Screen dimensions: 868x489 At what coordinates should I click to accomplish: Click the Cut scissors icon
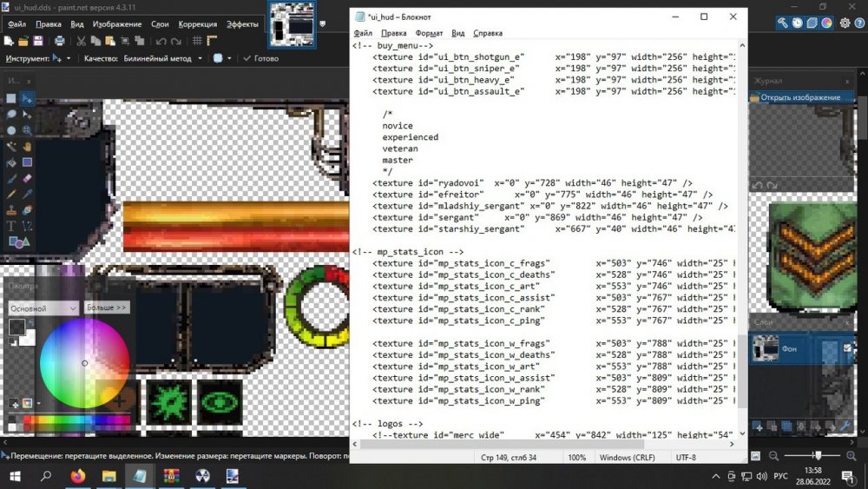(81, 41)
